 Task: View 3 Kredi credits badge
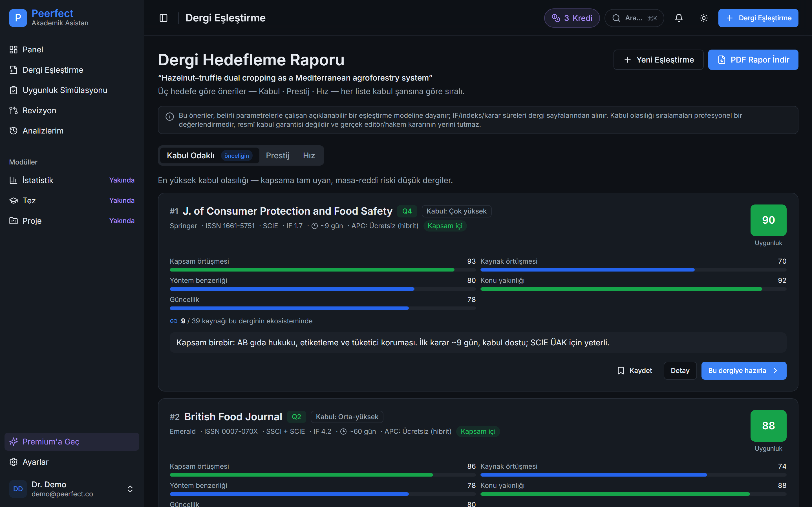tap(572, 18)
